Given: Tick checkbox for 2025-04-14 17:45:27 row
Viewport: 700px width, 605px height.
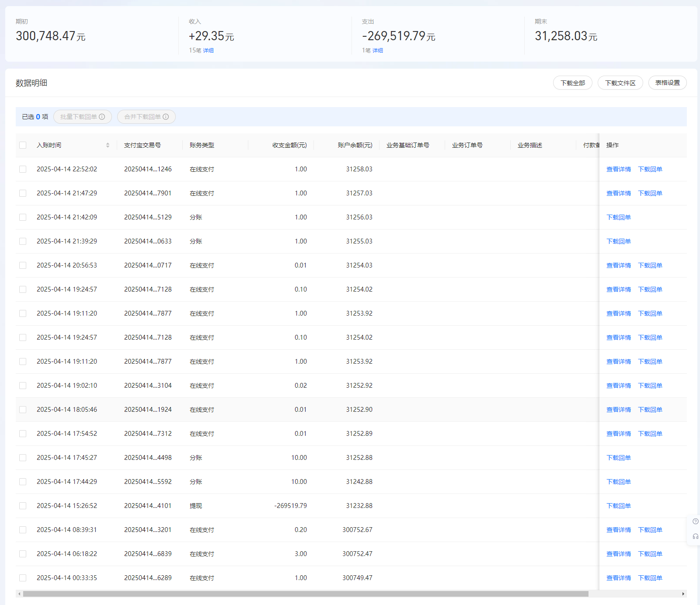Looking at the screenshot, I should [x=23, y=458].
